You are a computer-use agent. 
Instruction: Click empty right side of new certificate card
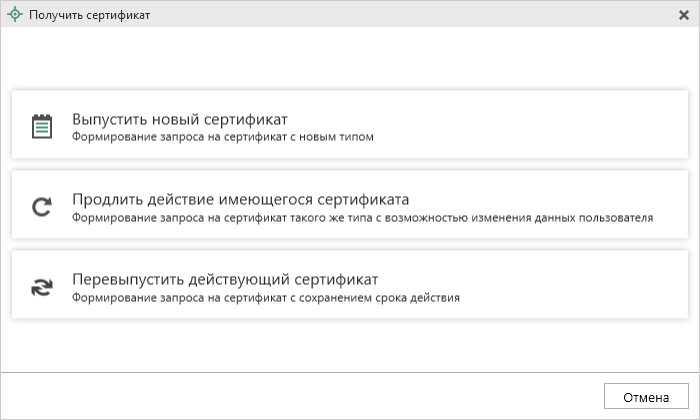pyautogui.click(x=580, y=125)
